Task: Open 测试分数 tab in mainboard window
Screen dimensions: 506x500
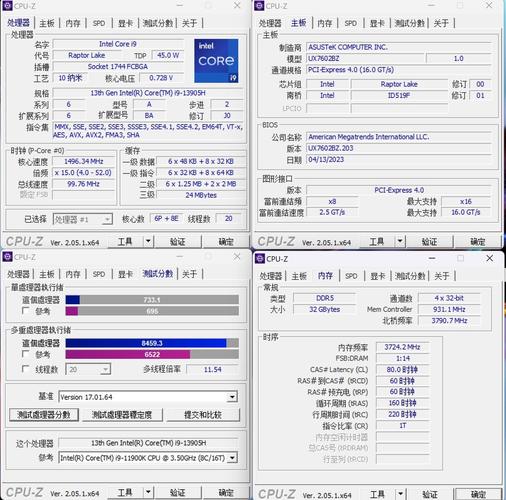Action: tap(409, 23)
